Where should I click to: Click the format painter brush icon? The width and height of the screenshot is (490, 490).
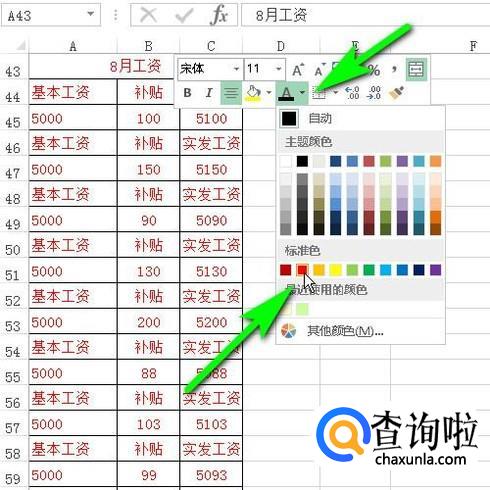(397, 93)
